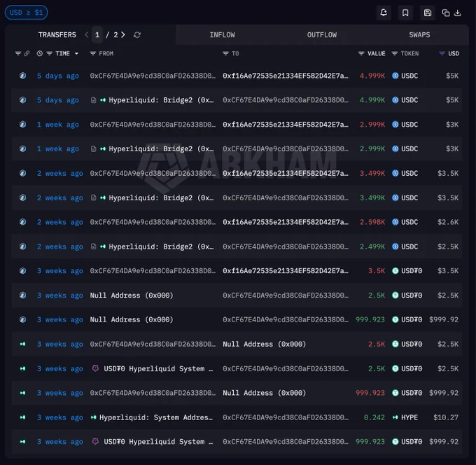Open '5 days ago' link in red 4.999K row
Screen dimensions: 476x465
coord(57,76)
